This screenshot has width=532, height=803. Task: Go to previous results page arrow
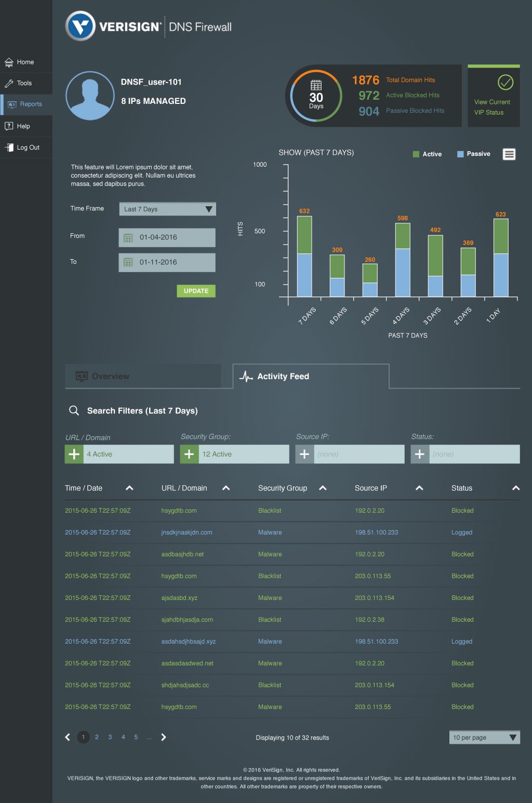(68, 737)
